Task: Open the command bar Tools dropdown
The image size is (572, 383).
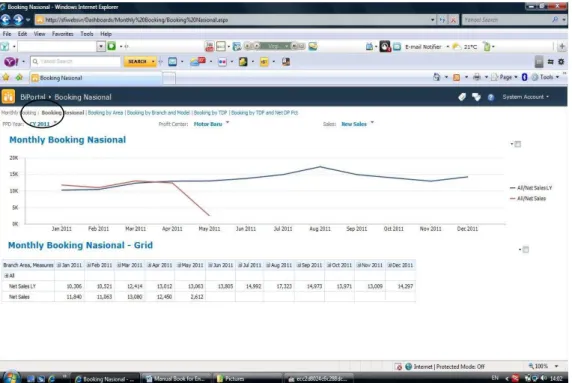Action: tap(545, 77)
